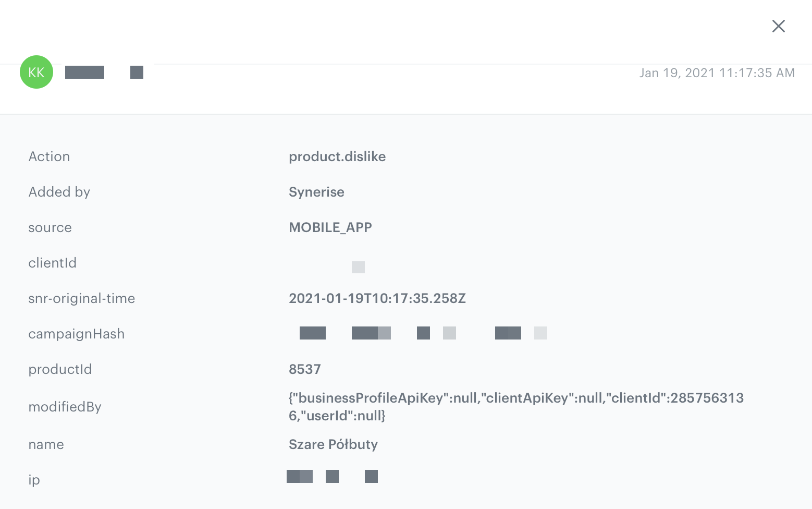
Task: Click the timestamp Jan 19, 2021 11:17:35 AM
Action: pyautogui.click(x=717, y=73)
